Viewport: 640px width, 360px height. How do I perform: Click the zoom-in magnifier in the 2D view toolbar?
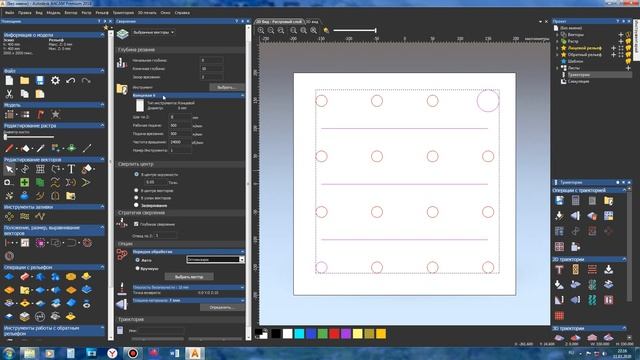pyautogui.click(x=261, y=30)
